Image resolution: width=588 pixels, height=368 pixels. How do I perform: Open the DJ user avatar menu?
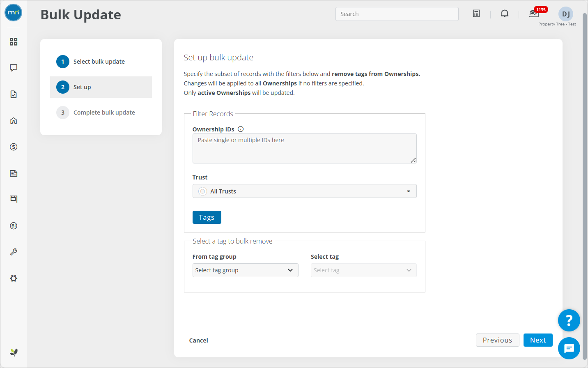(566, 14)
